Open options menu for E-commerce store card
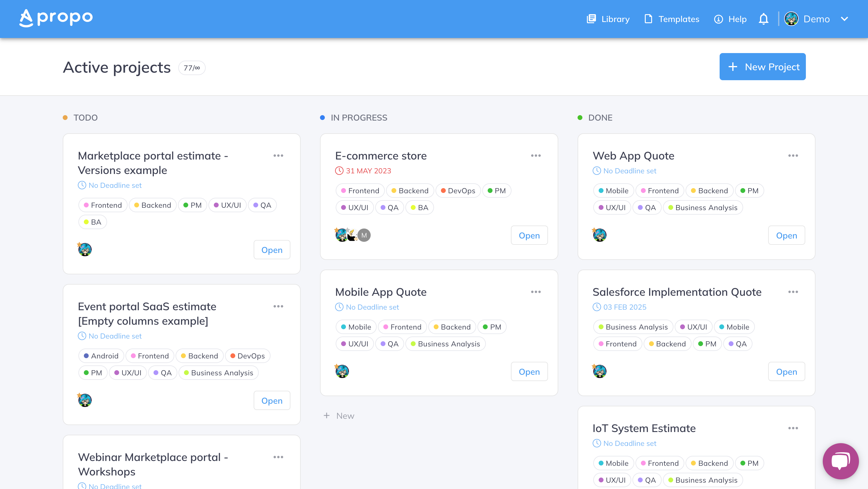This screenshot has height=489, width=868. point(536,156)
